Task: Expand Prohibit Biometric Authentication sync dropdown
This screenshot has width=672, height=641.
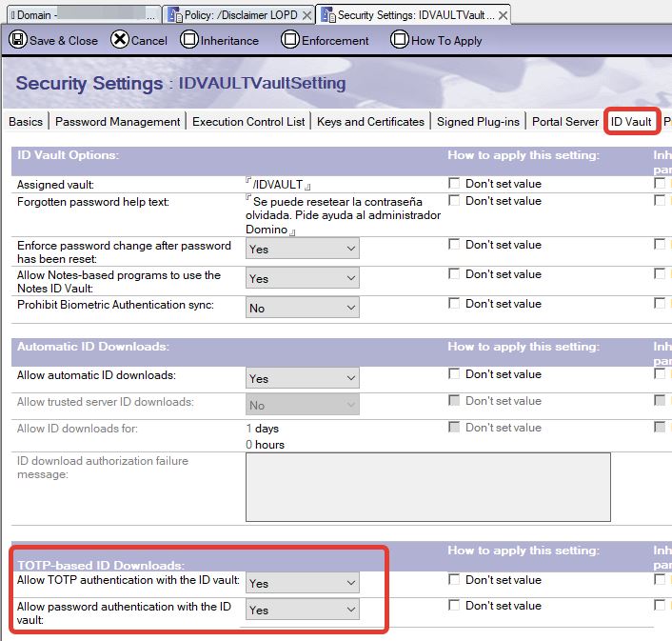Action: pos(302,309)
